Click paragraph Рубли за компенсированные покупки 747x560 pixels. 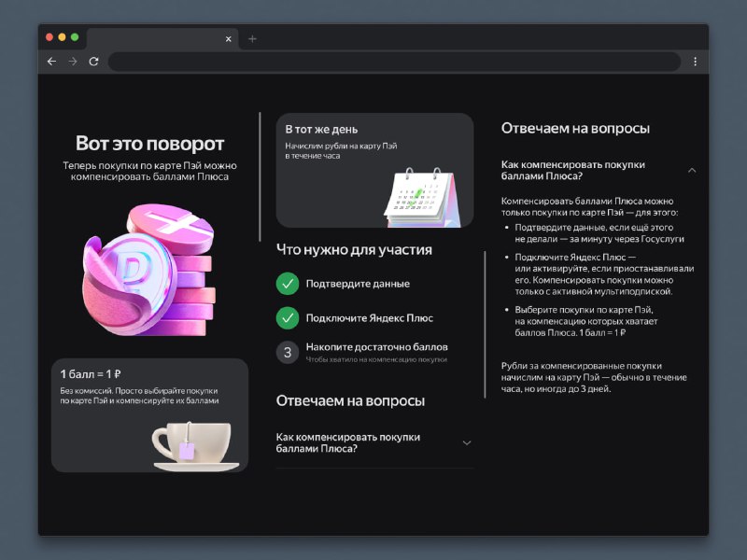[594, 378]
